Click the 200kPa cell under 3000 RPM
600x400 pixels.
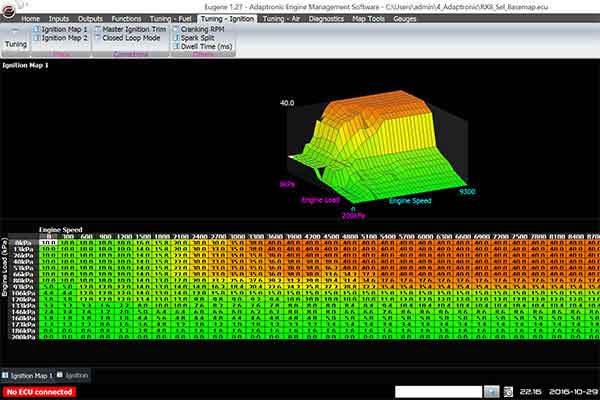click(x=237, y=337)
